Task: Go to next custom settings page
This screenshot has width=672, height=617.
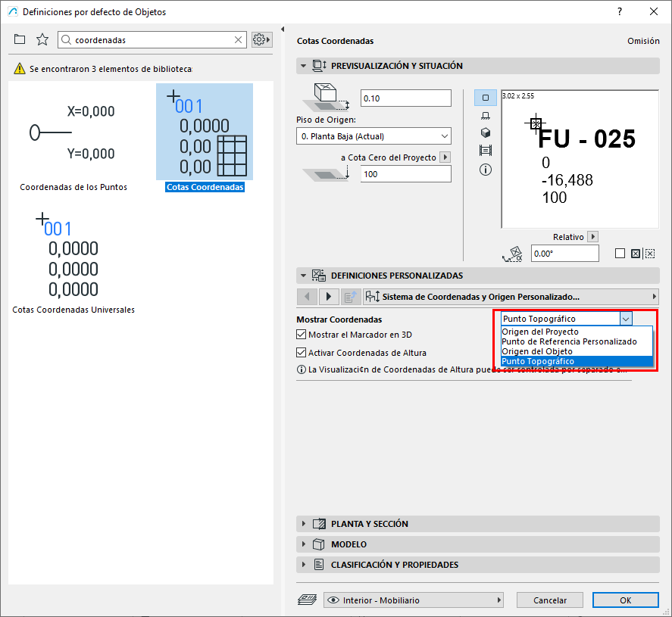Action: (329, 297)
